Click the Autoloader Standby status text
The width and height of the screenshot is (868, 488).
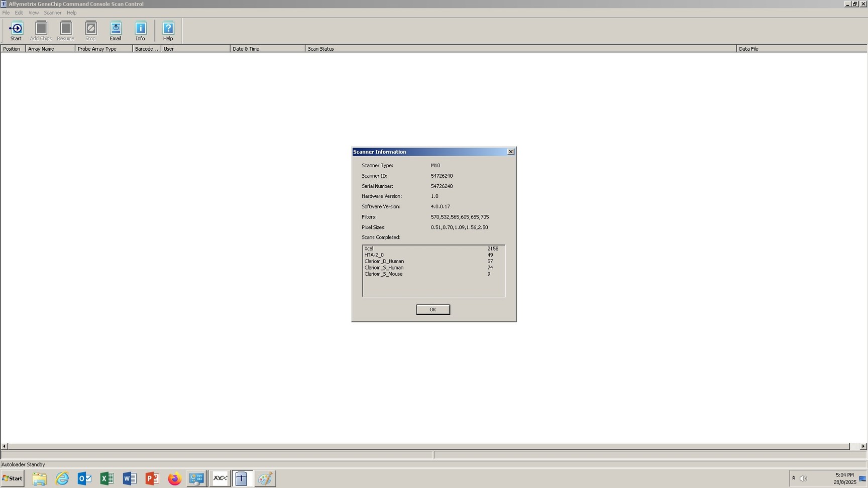tap(23, 464)
